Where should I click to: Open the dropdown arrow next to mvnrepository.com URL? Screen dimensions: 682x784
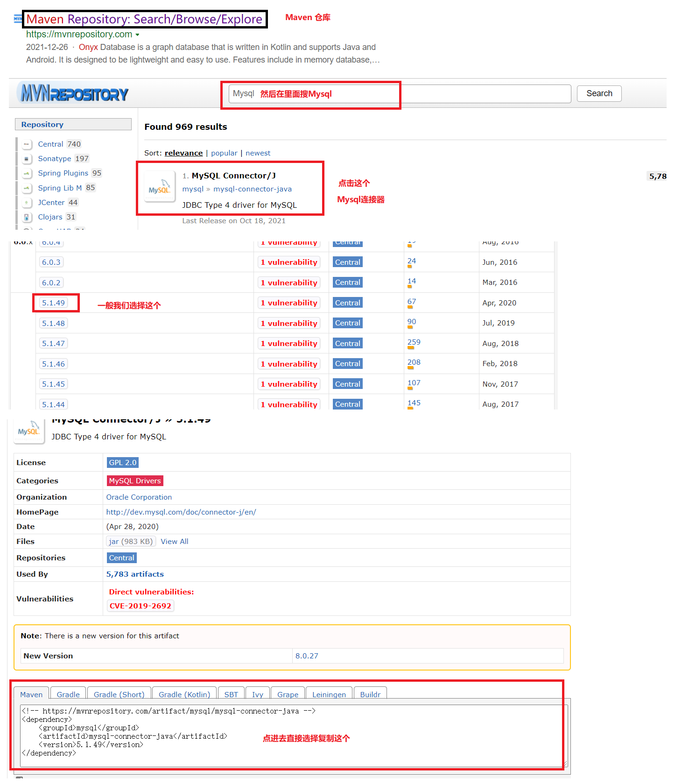[137, 35]
